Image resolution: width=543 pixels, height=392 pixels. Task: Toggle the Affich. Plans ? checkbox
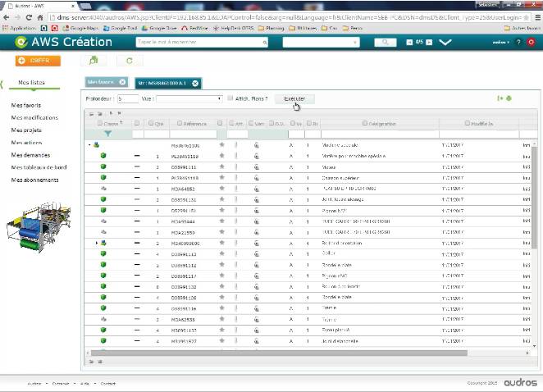(x=230, y=98)
